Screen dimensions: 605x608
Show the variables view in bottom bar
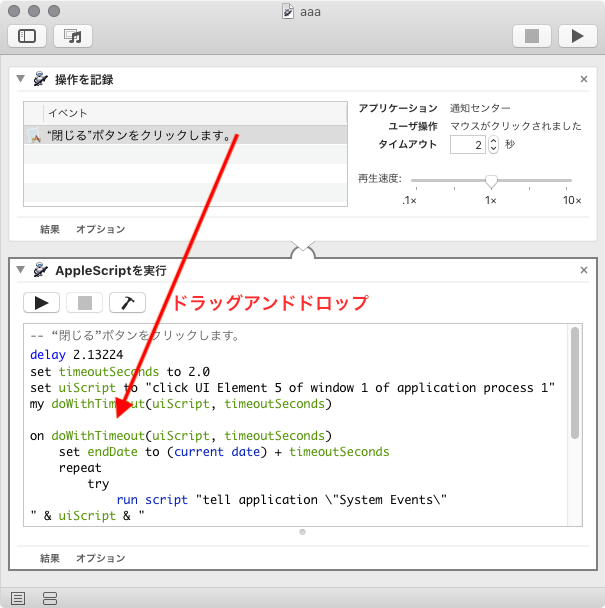[x=50, y=598]
